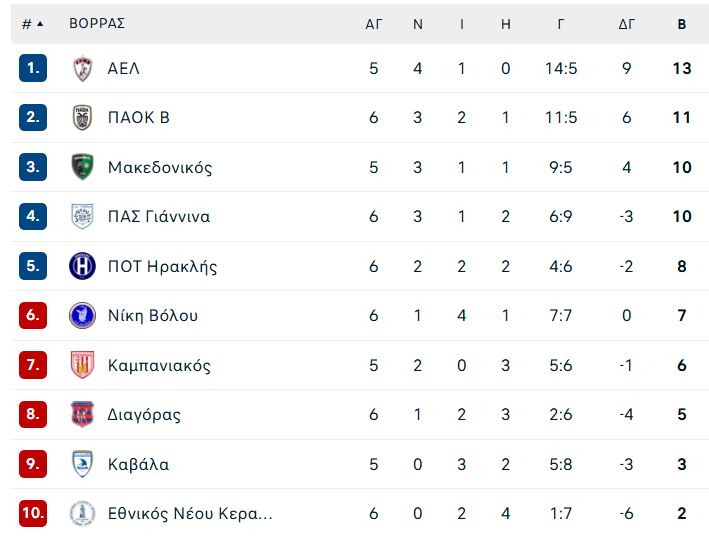Viewport: 709px width, 538px height.
Task: Click the ΠΑΣ Γιάννινα club emblem
Action: [82, 216]
